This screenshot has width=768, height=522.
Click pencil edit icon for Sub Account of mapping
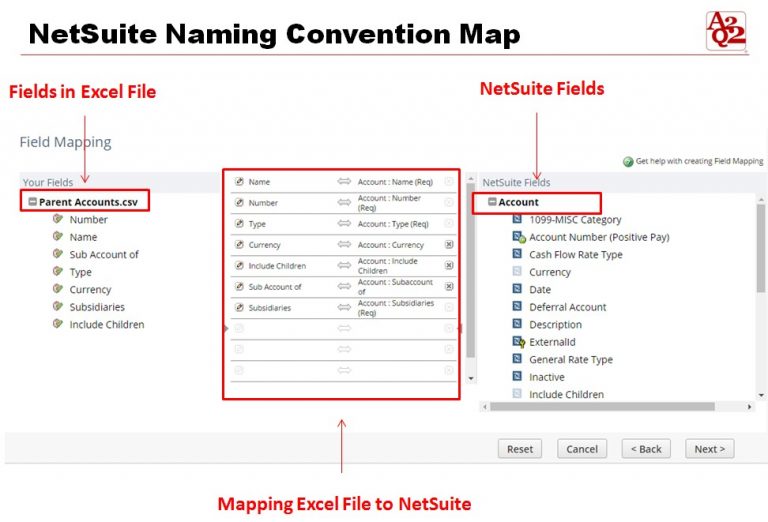coord(239,287)
